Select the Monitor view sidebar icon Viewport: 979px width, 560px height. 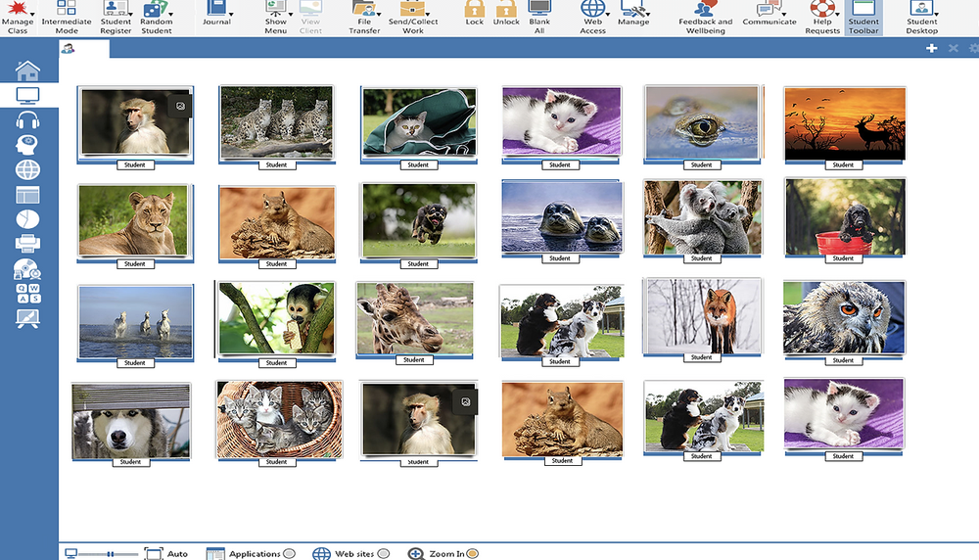click(27, 96)
